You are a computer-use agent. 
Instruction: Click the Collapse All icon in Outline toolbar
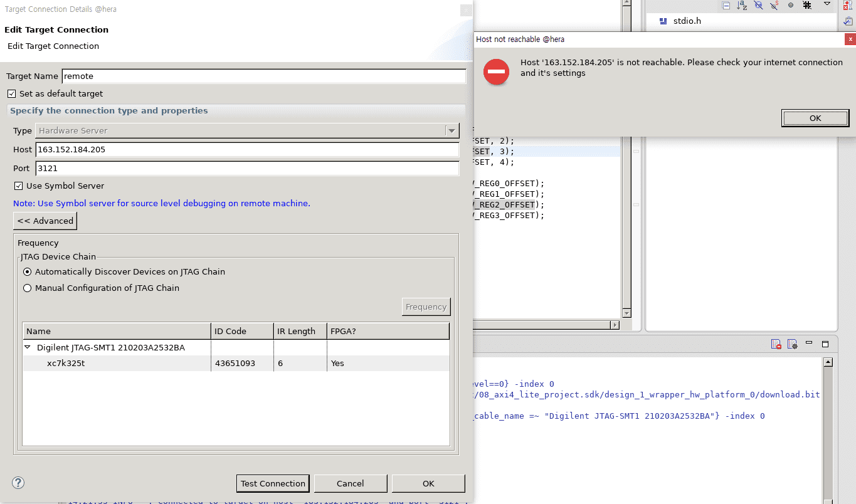pyautogui.click(x=726, y=5)
